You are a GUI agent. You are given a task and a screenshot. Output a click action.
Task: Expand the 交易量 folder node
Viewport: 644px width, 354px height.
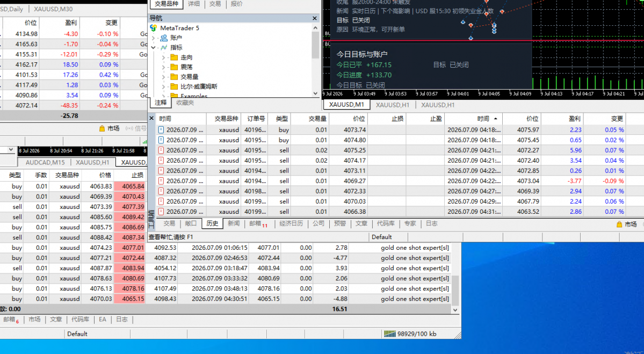pos(163,77)
